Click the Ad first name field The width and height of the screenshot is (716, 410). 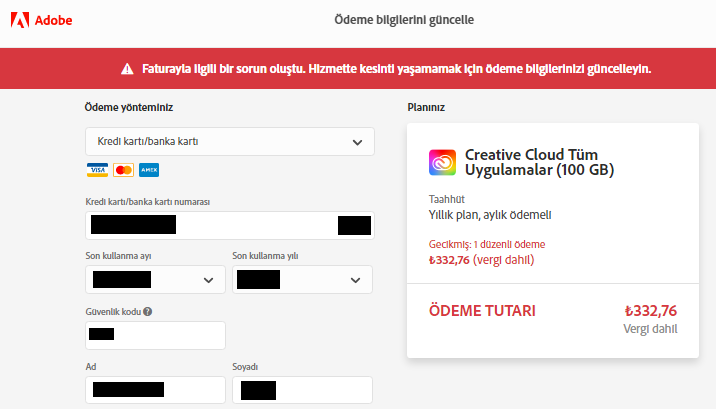point(155,390)
